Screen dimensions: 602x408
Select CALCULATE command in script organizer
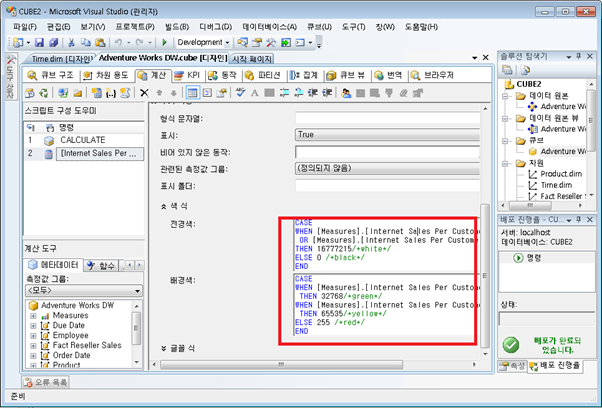pyautogui.click(x=84, y=140)
